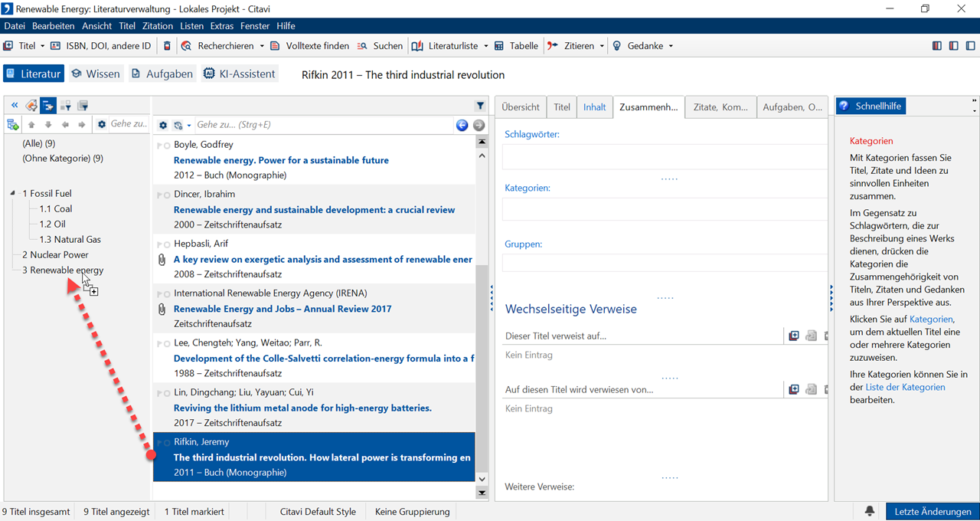
Task: Click the paperclip icon on the Hepbasli entry
Action: click(162, 260)
